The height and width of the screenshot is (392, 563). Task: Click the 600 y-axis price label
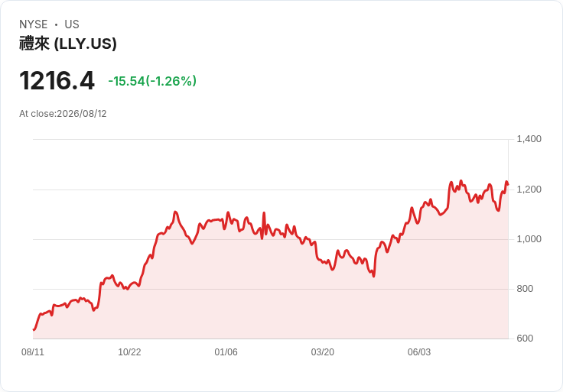coord(525,339)
